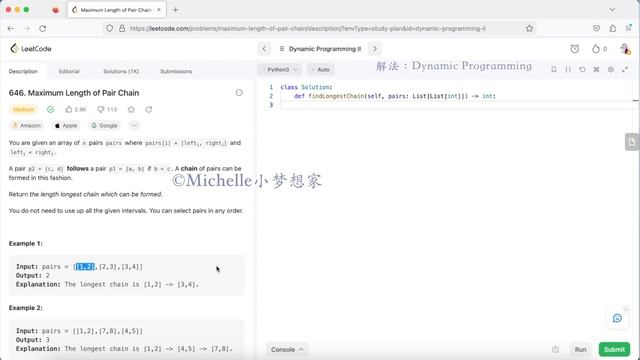640x360 pixels.
Task: Open a new browser tab
Action: pos(176,10)
